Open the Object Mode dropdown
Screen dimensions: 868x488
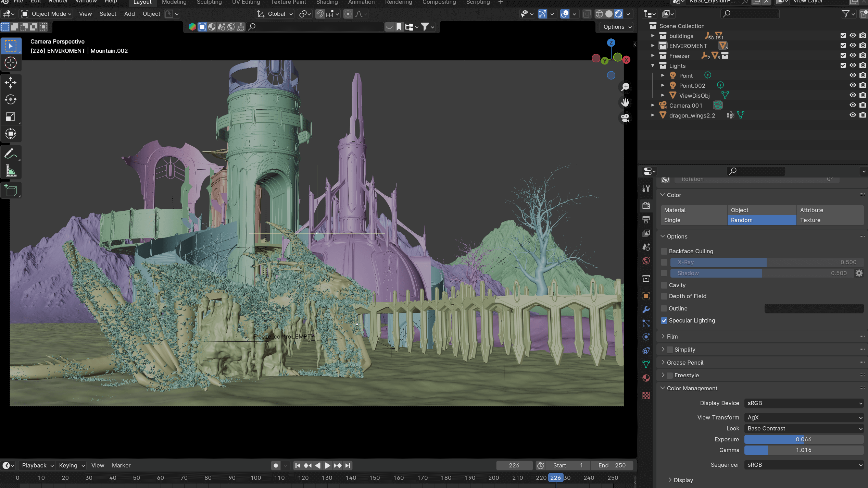tap(47, 14)
